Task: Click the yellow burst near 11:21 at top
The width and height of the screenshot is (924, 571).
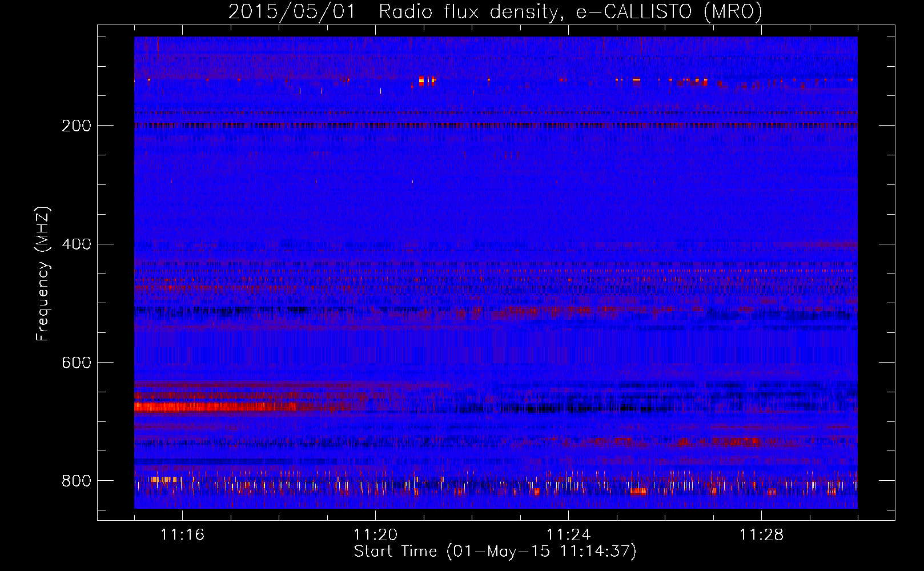Action: coord(426,81)
